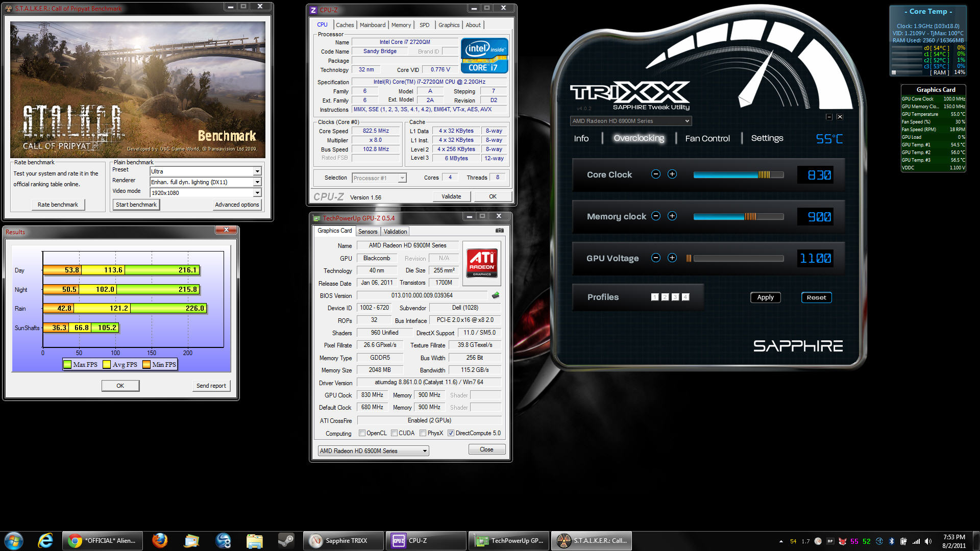980x551 pixels.
Task: Click GPU-Z screenshot camera icon
Action: tap(500, 231)
